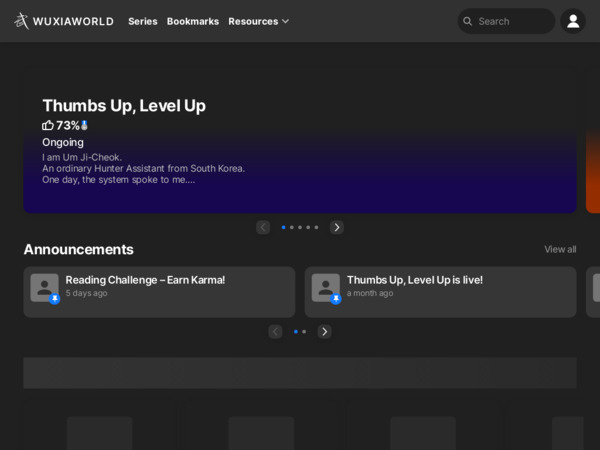Click pin badge on Thumbs Up announcement
600x450 pixels.
336,299
